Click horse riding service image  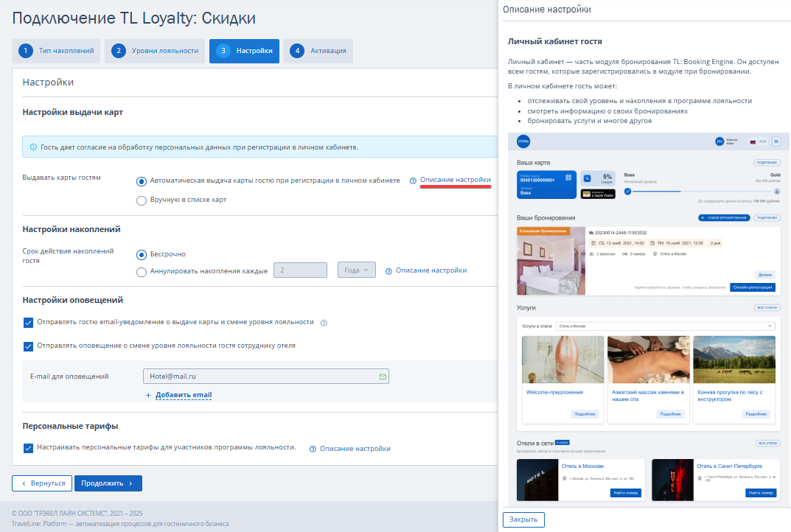(734, 360)
